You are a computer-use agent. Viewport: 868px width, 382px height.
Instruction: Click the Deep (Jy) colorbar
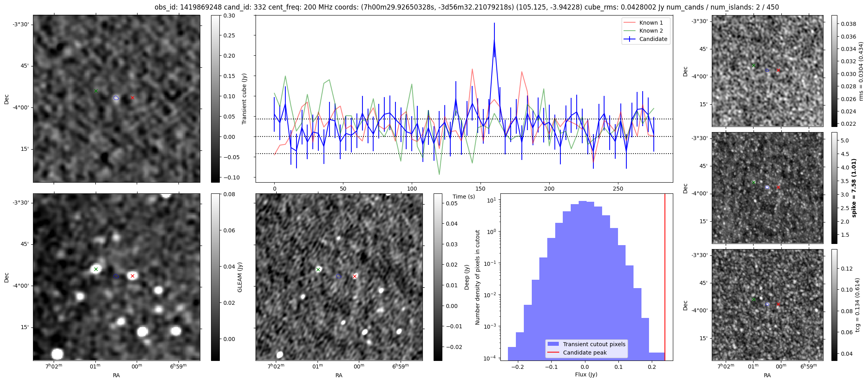click(x=438, y=277)
